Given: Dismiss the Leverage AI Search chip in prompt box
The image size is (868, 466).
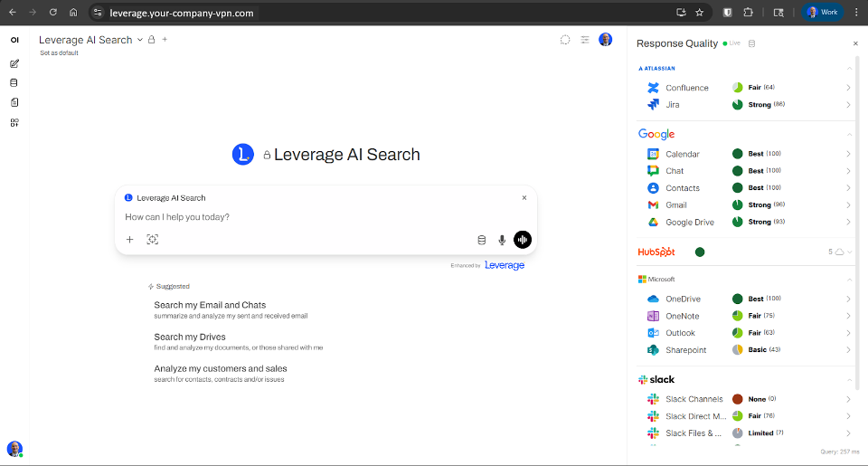Looking at the screenshot, I should coord(524,198).
